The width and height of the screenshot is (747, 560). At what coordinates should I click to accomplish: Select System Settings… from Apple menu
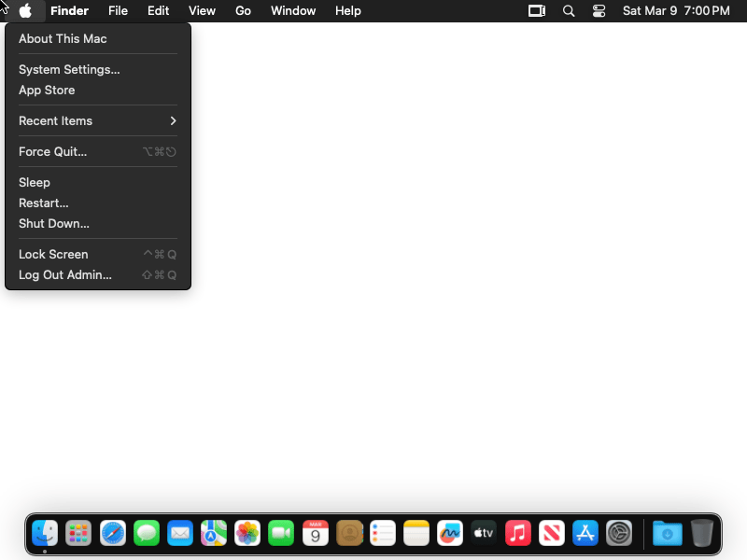(x=69, y=69)
